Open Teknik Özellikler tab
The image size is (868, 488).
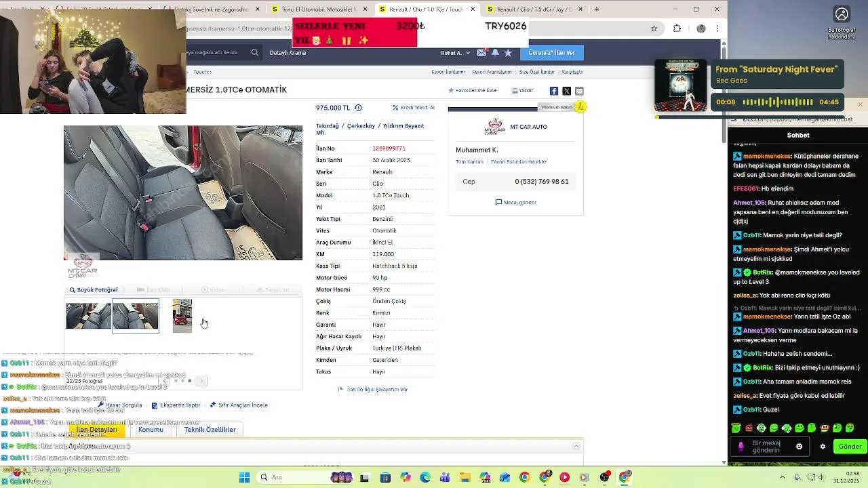point(210,430)
